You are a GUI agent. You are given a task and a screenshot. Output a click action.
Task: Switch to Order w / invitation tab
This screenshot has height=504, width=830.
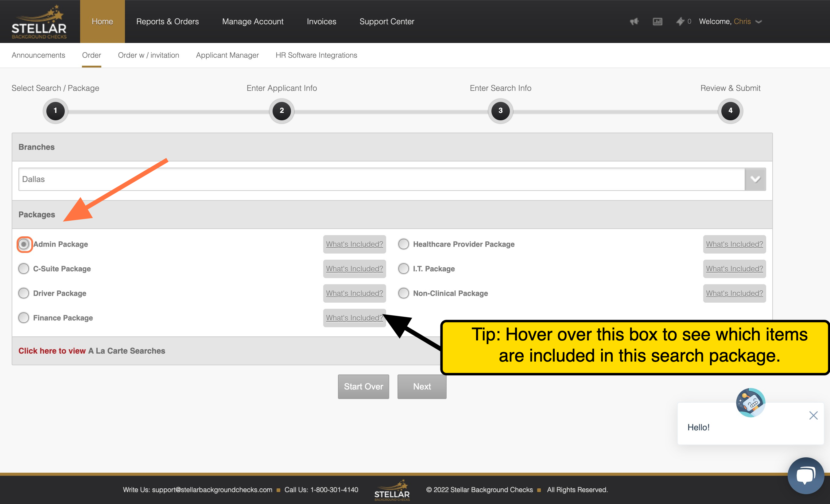tap(149, 55)
